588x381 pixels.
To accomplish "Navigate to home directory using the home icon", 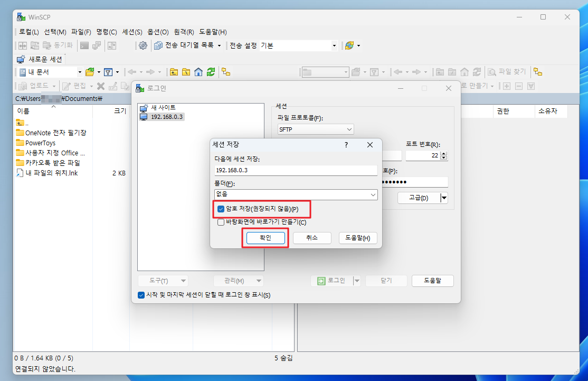I will [198, 71].
